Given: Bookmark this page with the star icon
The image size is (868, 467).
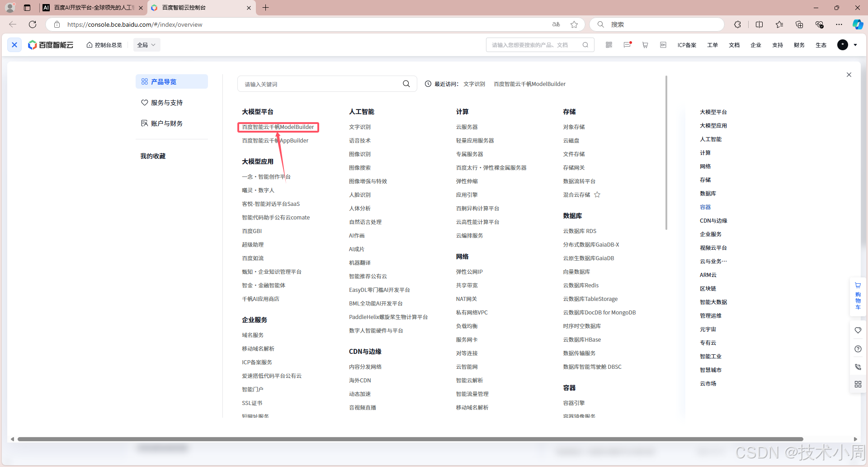Looking at the screenshot, I should (x=574, y=24).
